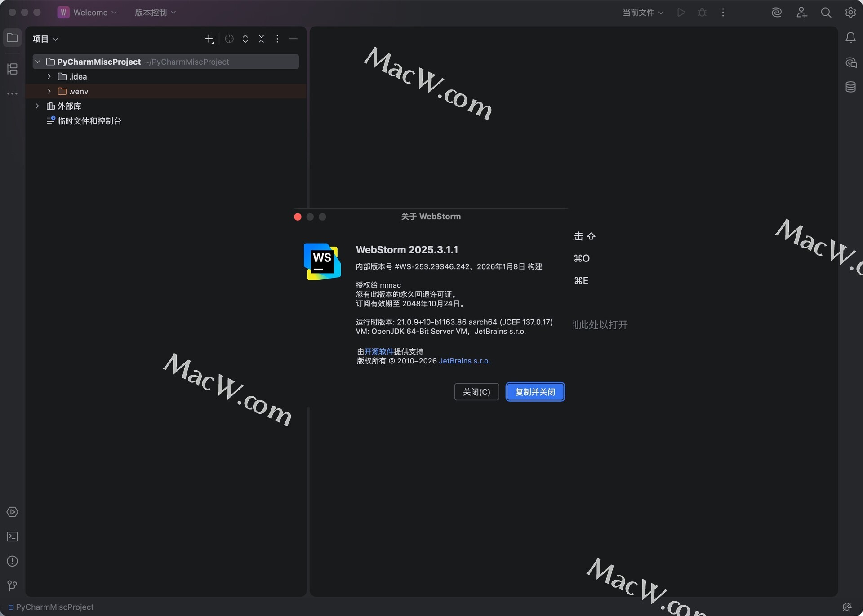Open the 开源软件 link
The width and height of the screenshot is (863, 616).
point(378,351)
